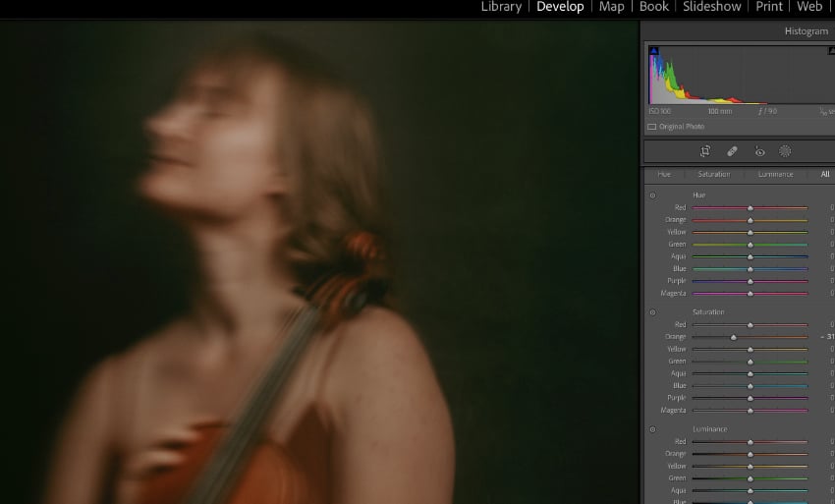Click the 'f / 9.0' aperture text
The width and height of the screenshot is (835, 504).
pos(767,111)
